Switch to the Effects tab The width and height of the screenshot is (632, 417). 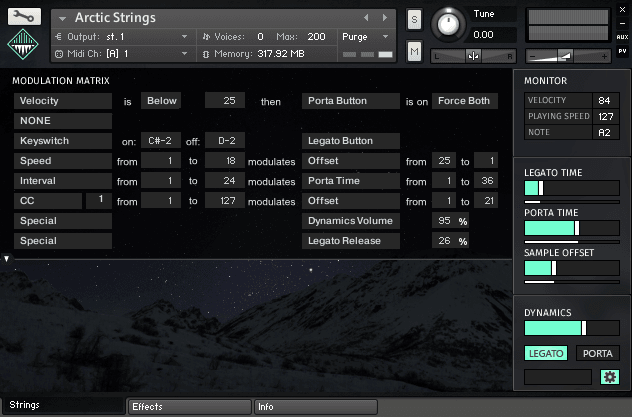click(189, 407)
